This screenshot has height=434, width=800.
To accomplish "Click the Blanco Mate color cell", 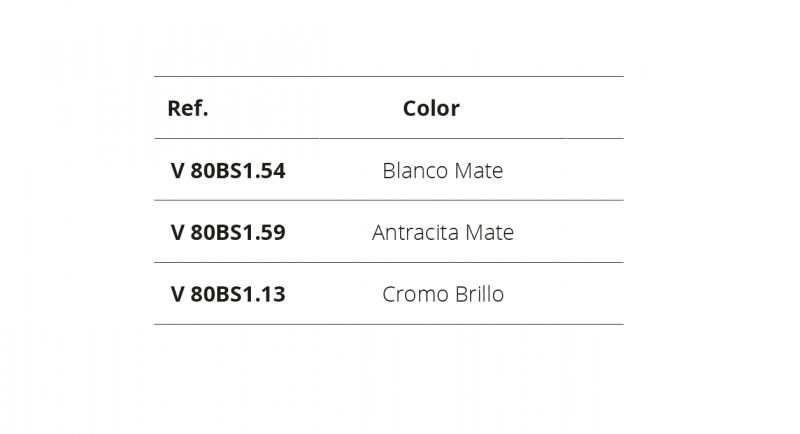I will point(443,171).
